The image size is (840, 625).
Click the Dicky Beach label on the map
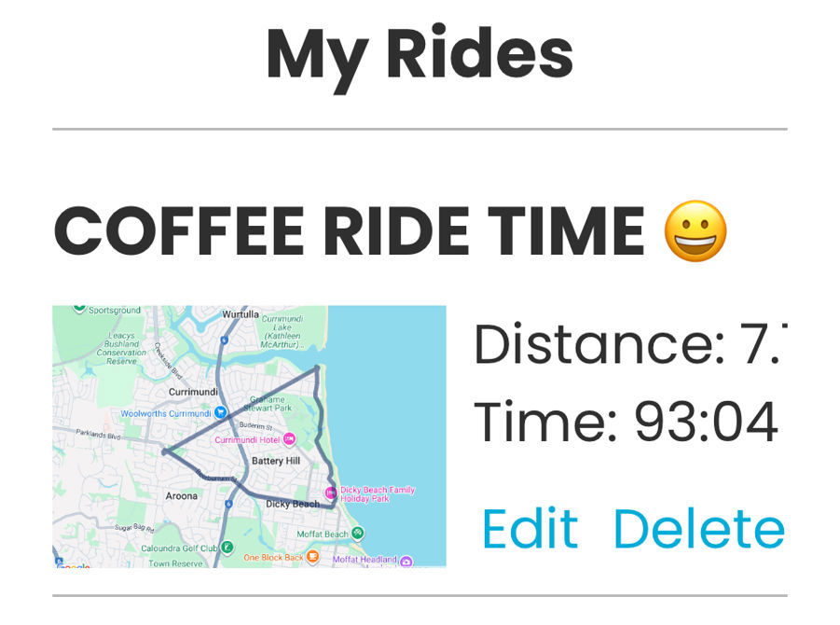pos(293,503)
